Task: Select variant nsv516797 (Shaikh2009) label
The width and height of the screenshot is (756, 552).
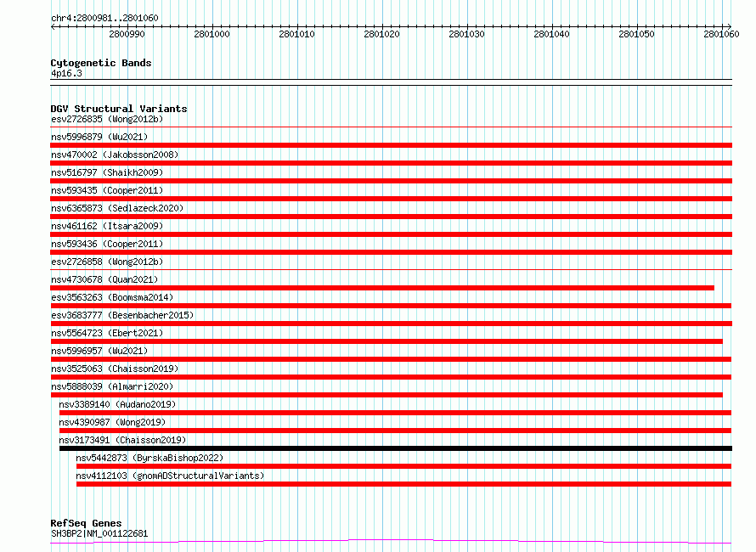Action: 107,172
